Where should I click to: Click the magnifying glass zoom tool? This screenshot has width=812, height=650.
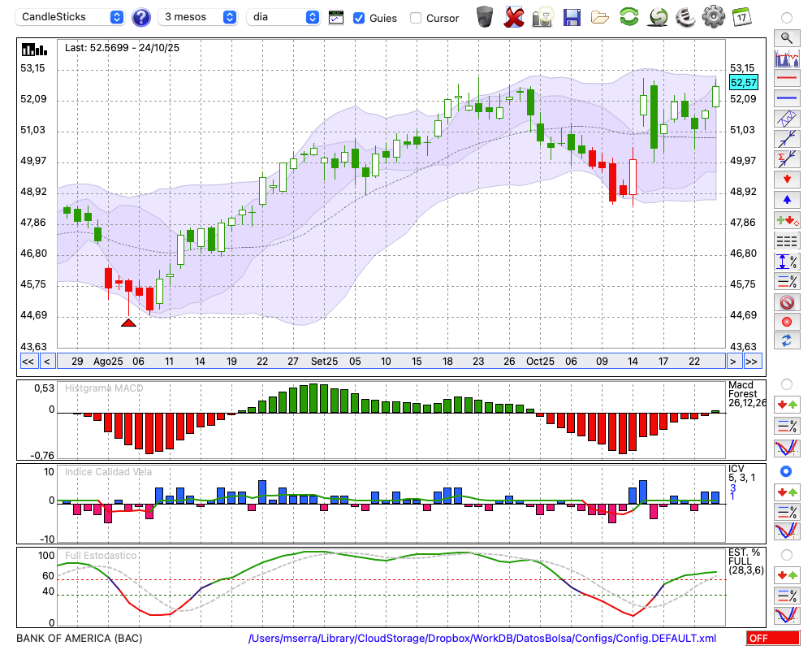[786, 37]
